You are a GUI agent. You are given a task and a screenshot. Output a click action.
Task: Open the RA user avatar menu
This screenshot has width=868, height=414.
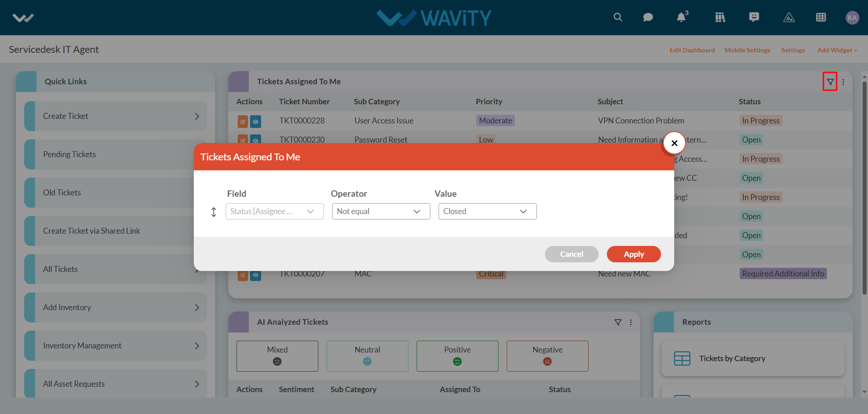[852, 18]
